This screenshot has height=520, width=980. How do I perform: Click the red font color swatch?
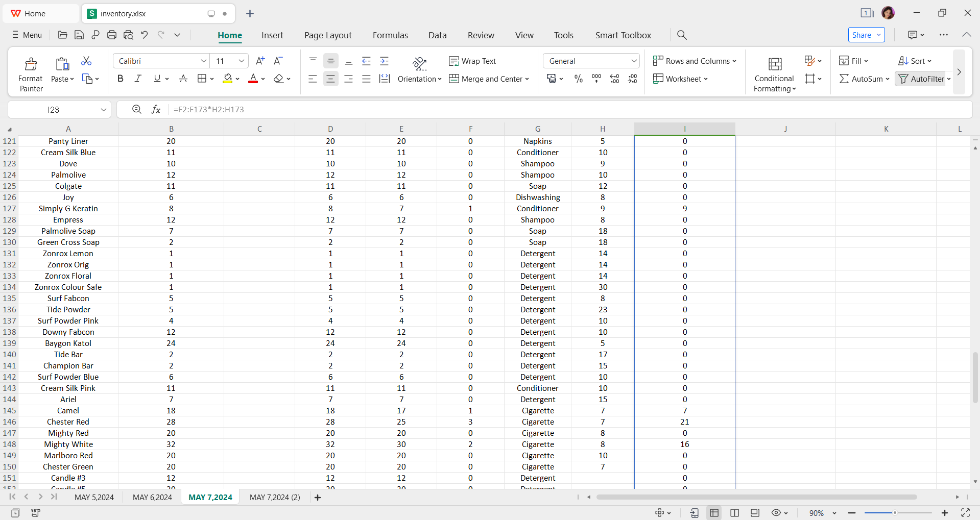coord(253,79)
